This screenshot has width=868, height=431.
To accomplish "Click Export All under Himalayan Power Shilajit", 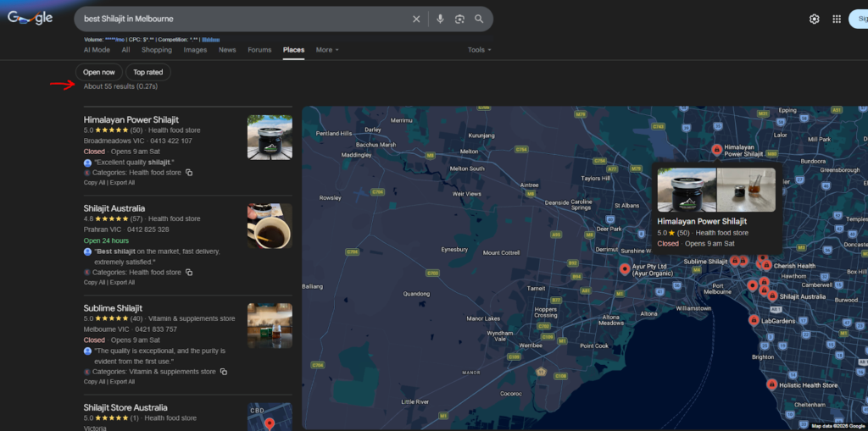I will tap(122, 183).
